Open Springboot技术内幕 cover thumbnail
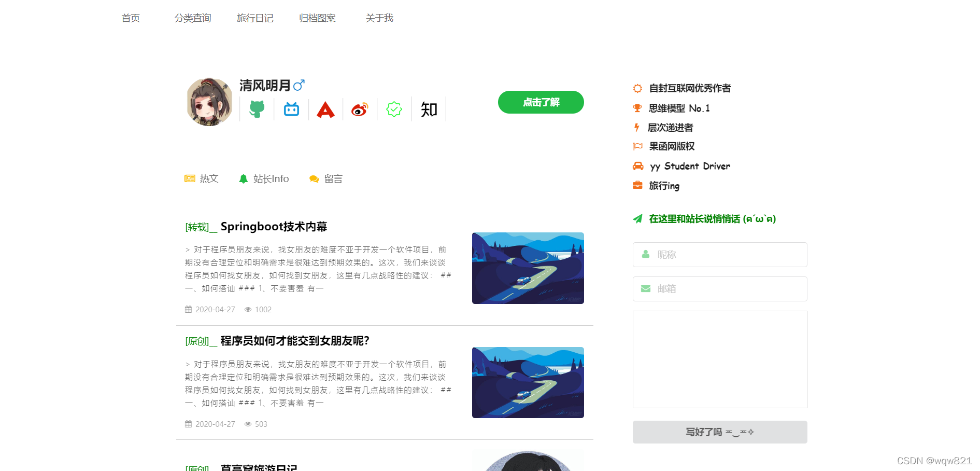Screen dimensions: 980x471 coord(528,268)
